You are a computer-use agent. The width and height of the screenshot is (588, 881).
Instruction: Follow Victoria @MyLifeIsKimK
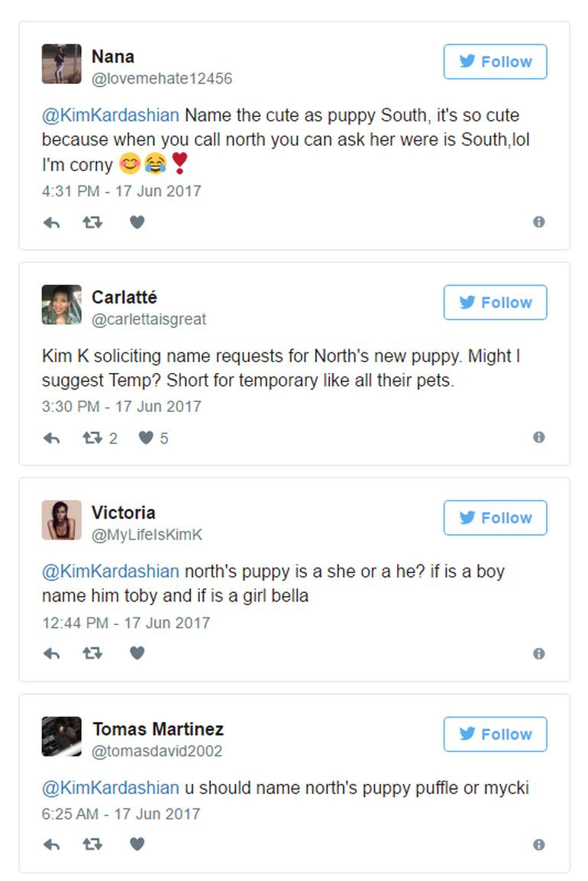(495, 518)
